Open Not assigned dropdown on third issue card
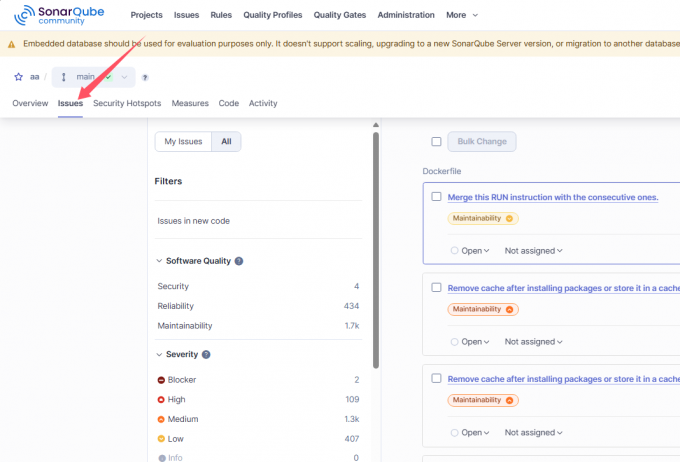Screen dimensions: 680x462 coord(533,433)
